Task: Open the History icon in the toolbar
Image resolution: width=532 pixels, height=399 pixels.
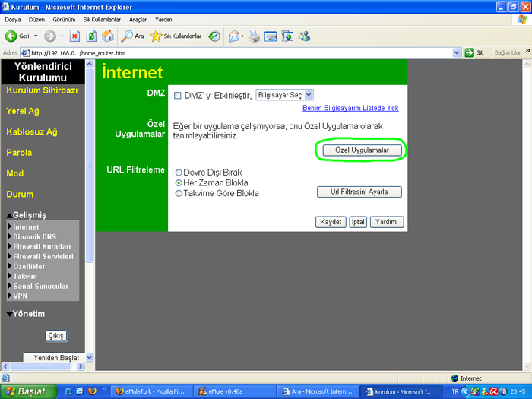Action: 214,36
